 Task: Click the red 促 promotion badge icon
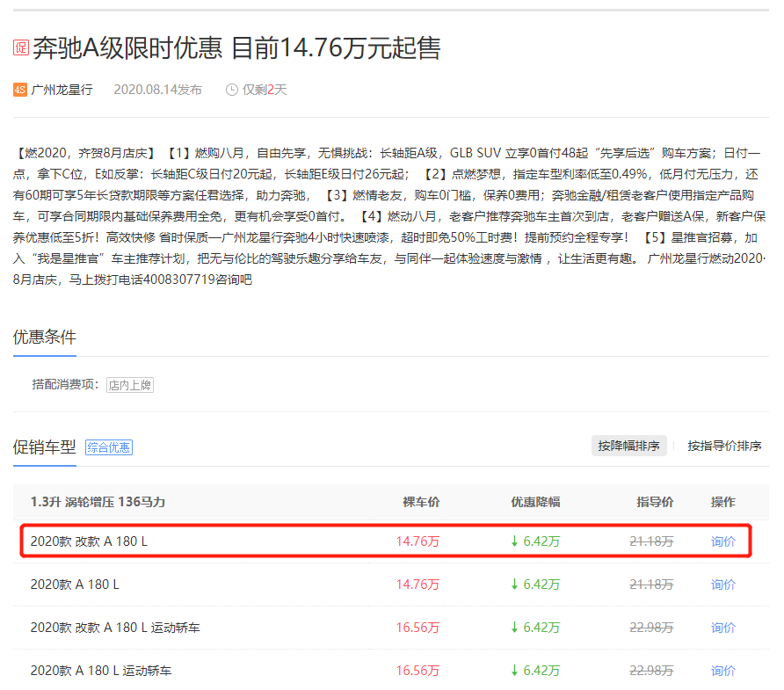click(21, 48)
